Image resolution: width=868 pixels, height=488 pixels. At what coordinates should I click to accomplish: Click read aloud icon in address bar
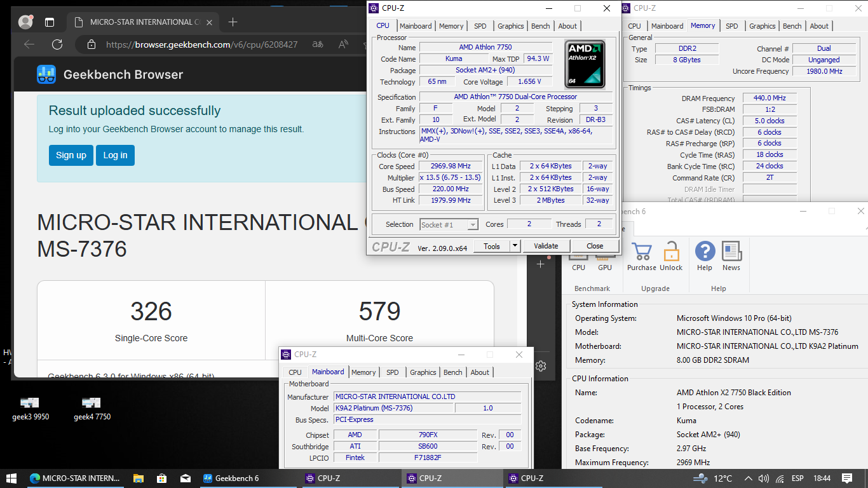344,44
